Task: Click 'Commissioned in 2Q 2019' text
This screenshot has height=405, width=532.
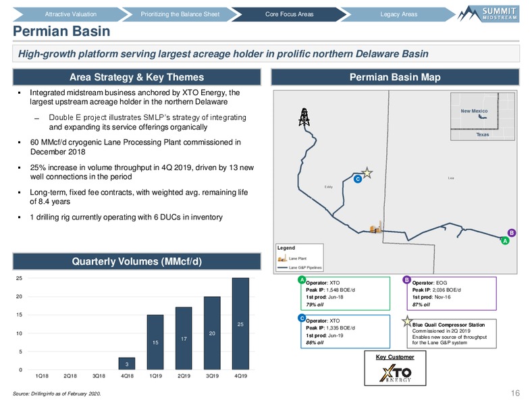Action: (x=441, y=331)
